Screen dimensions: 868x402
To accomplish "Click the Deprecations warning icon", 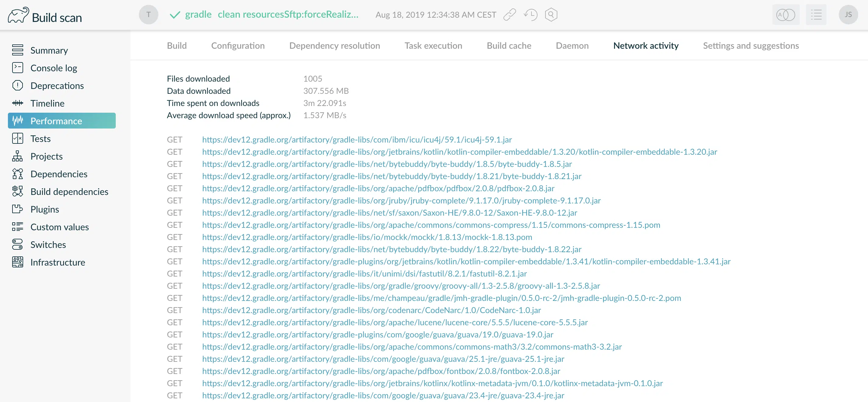I will [x=18, y=86].
